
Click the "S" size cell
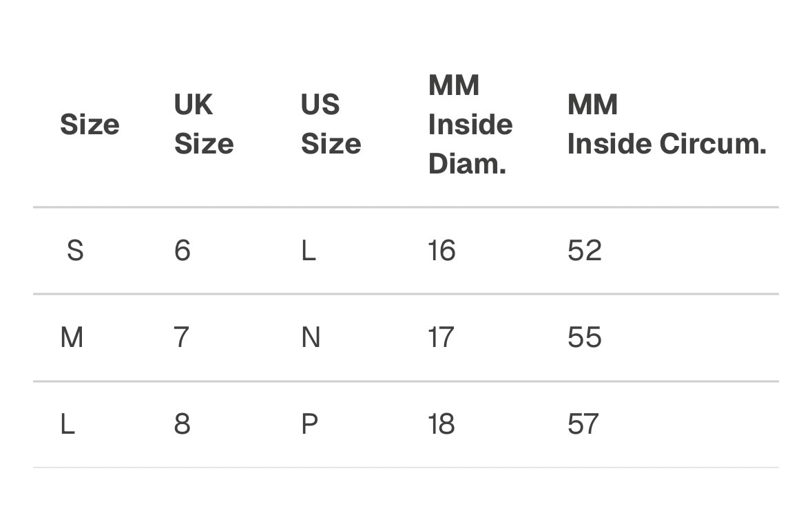pyautogui.click(x=75, y=251)
